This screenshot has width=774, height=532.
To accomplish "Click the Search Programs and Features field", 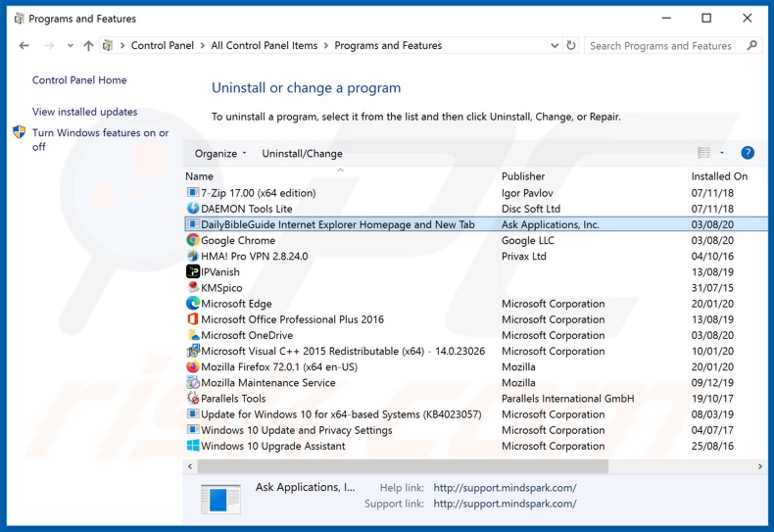I will [x=664, y=46].
